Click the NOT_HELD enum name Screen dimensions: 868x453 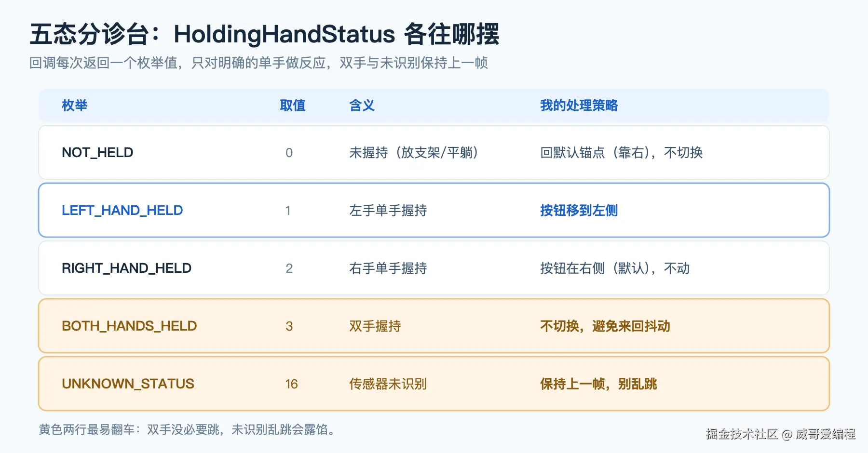[97, 153]
